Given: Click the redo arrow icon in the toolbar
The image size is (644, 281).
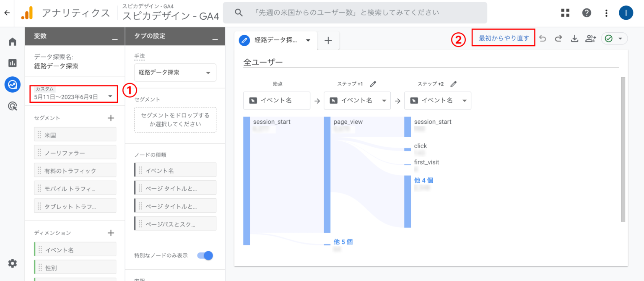Looking at the screenshot, I should (558, 38).
